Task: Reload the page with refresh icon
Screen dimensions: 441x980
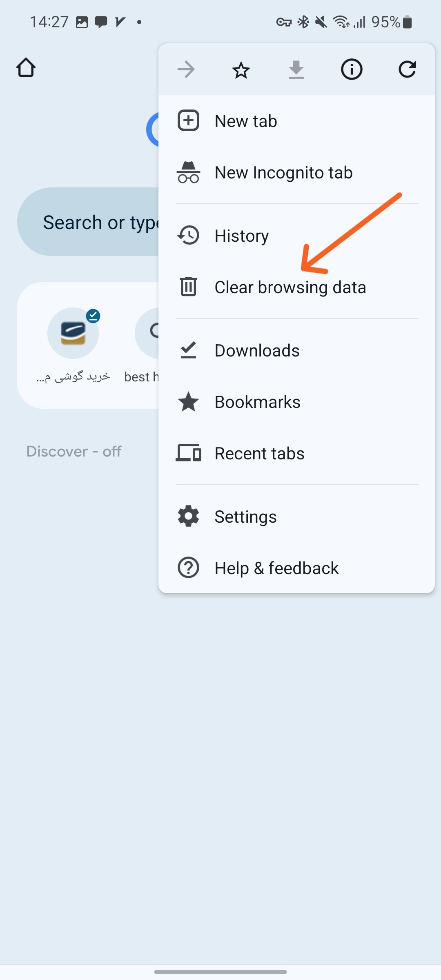Action: pos(407,69)
